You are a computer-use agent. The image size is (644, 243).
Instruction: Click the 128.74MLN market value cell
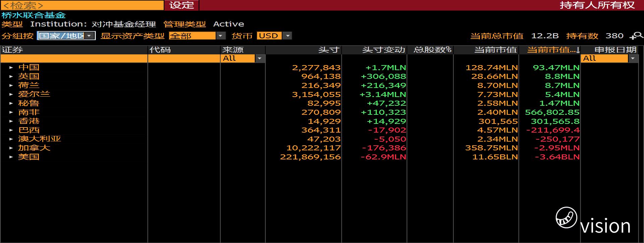pyautogui.click(x=492, y=67)
